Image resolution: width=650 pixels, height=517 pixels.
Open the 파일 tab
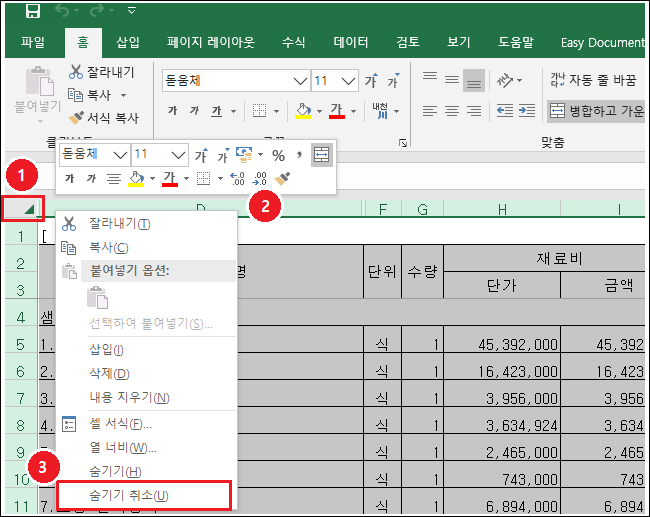pyautogui.click(x=33, y=42)
